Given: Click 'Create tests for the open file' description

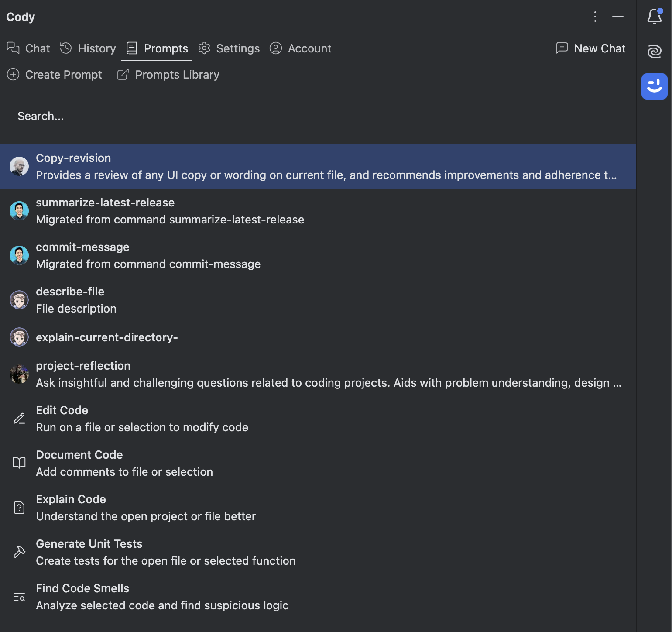Looking at the screenshot, I should click(166, 561).
